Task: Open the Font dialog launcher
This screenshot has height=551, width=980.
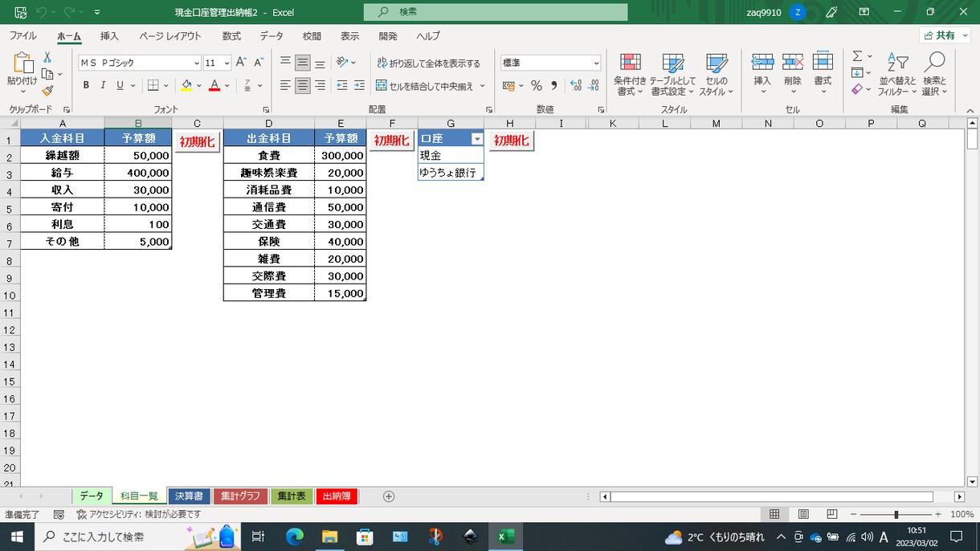Action: [x=266, y=109]
